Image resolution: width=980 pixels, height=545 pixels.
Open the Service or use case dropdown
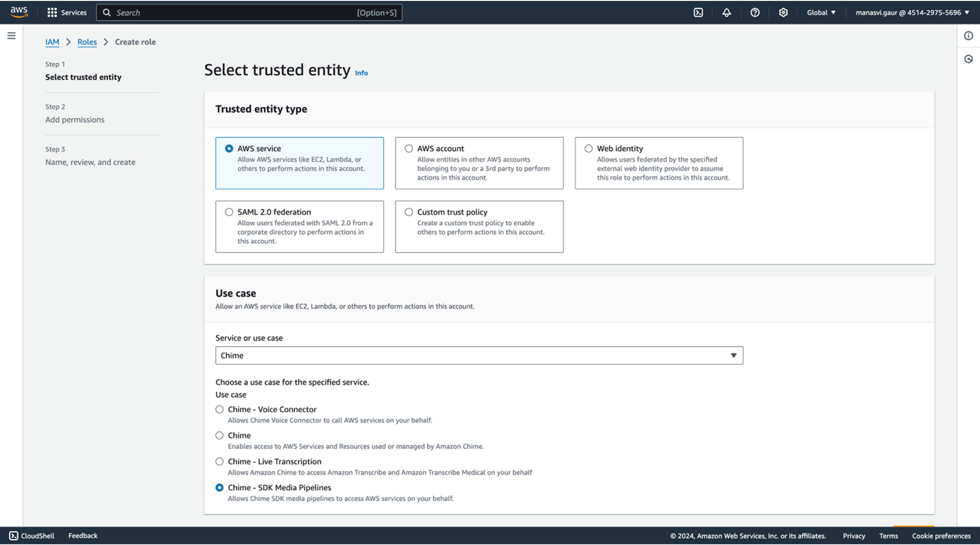[479, 356]
